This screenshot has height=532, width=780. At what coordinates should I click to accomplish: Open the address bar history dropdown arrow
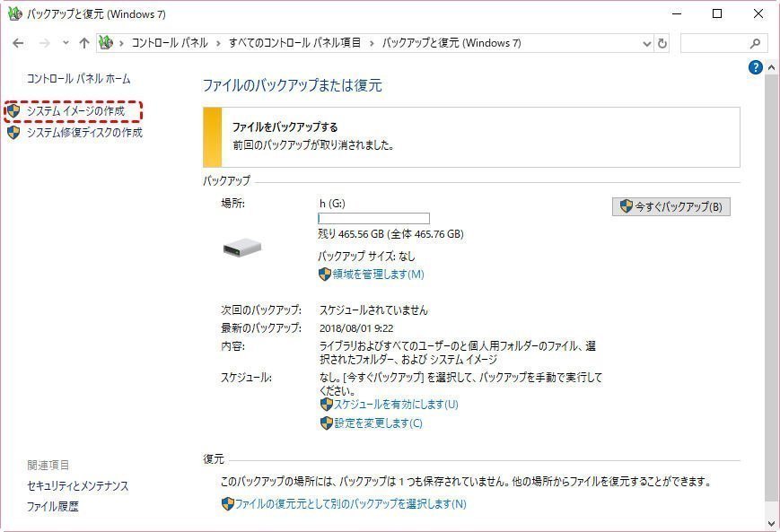click(646, 44)
